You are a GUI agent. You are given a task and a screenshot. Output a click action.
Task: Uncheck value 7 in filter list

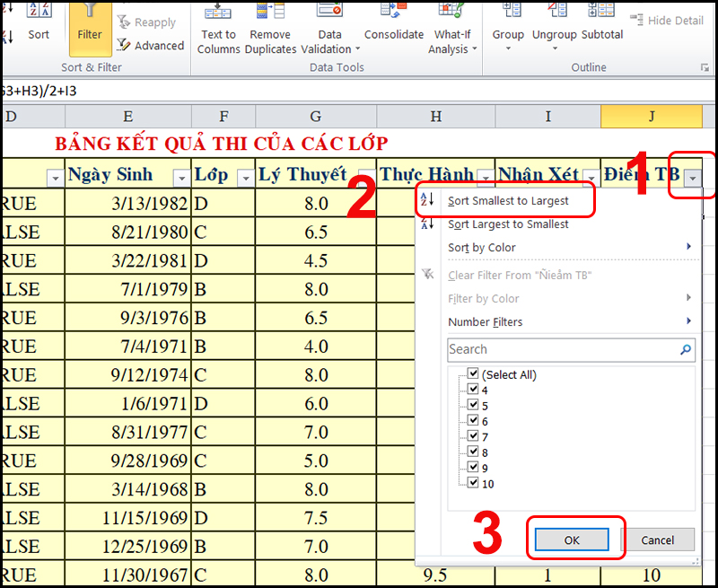pyautogui.click(x=473, y=436)
